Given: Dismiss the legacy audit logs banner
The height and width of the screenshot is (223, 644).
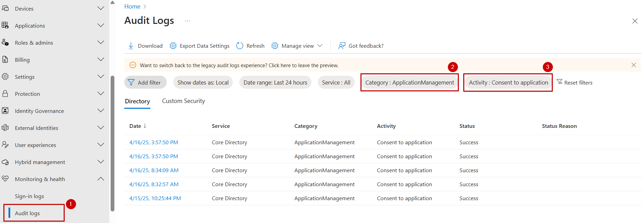Looking at the screenshot, I should coord(633,65).
